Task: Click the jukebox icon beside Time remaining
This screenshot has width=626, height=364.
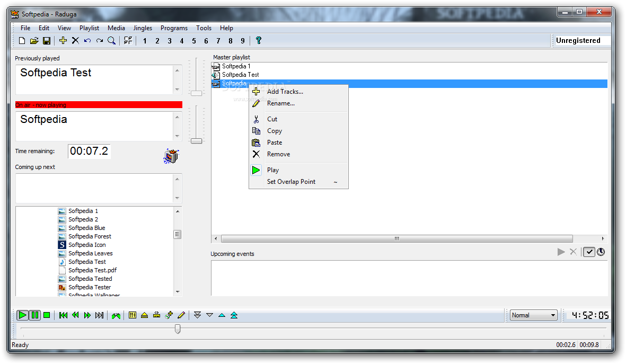Action: (x=171, y=156)
